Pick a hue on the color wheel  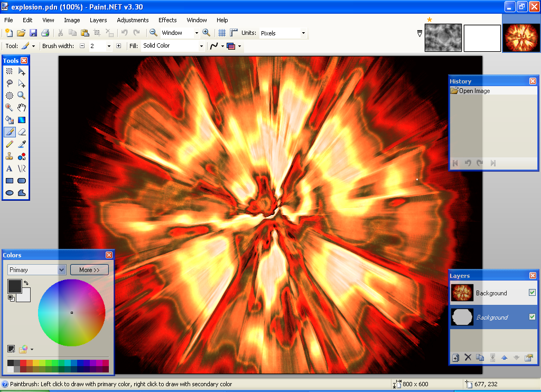pos(72,313)
